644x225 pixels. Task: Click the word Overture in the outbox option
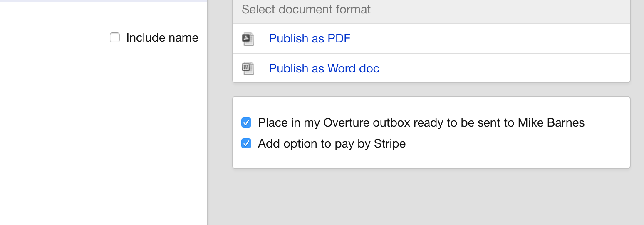click(x=346, y=122)
